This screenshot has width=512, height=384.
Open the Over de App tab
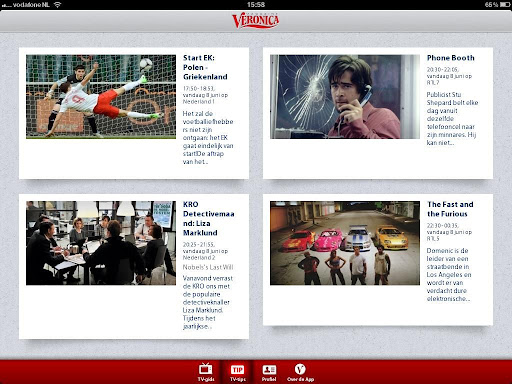click(x=300, y=372)
